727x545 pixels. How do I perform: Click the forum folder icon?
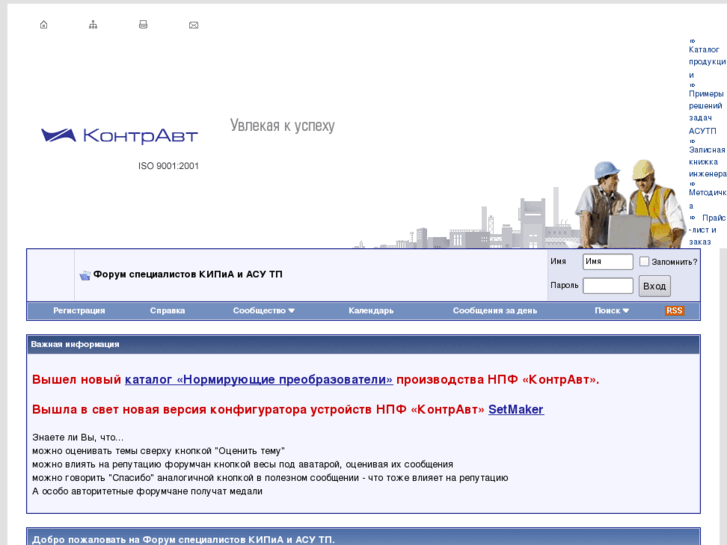(x=85, y=275)
